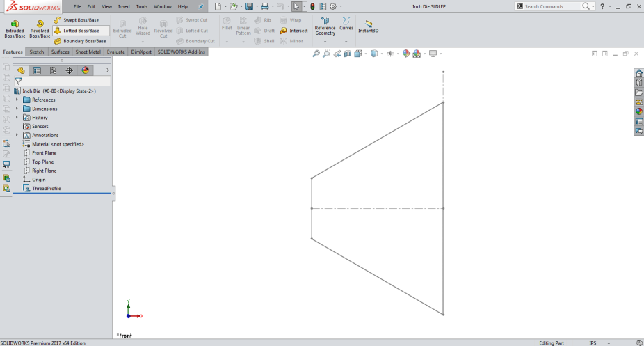The height and width of the screenshot is (346, 644).
Task: Open the File menu
Action: click(x=77, y=6)
